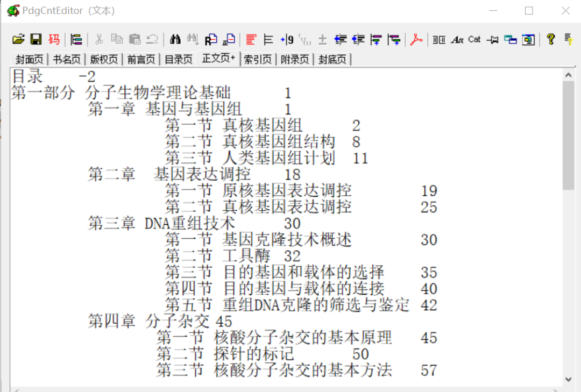Open a file using the folder icon
This screenshot has height=392, width=581.
18,39
